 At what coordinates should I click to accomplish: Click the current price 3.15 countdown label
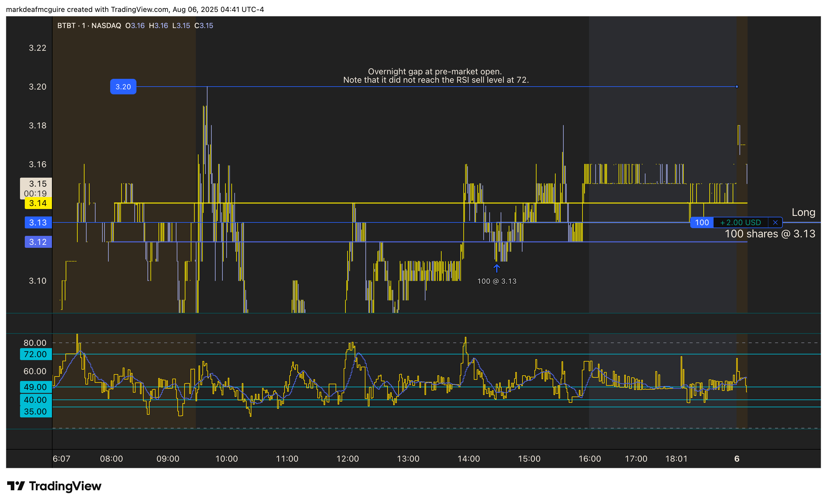click(36, 189)
